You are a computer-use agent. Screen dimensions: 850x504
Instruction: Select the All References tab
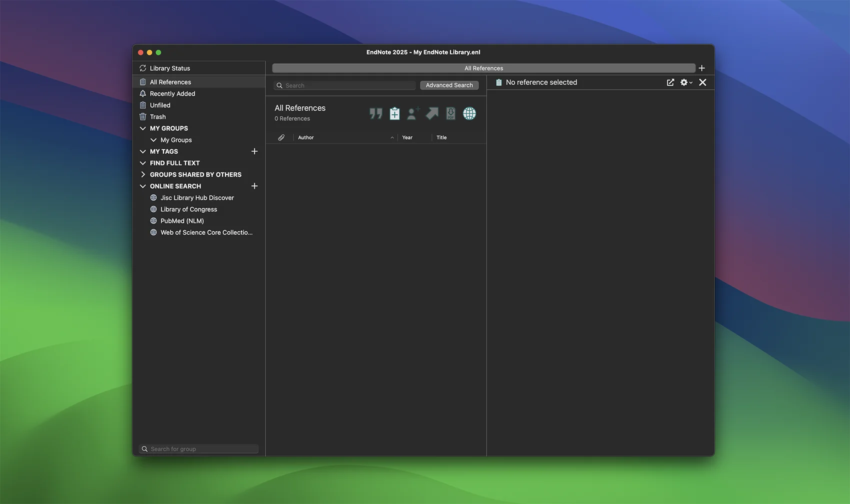pos(483,68)
